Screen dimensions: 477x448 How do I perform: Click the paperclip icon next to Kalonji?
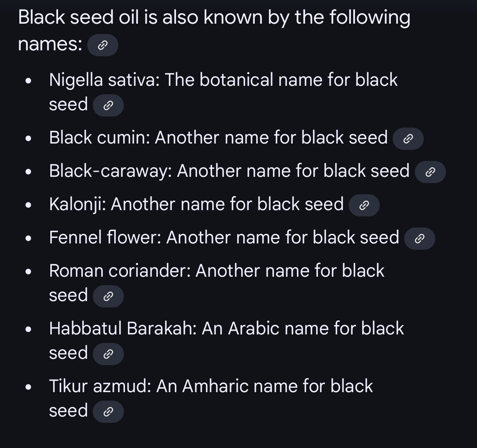point(363,205)
